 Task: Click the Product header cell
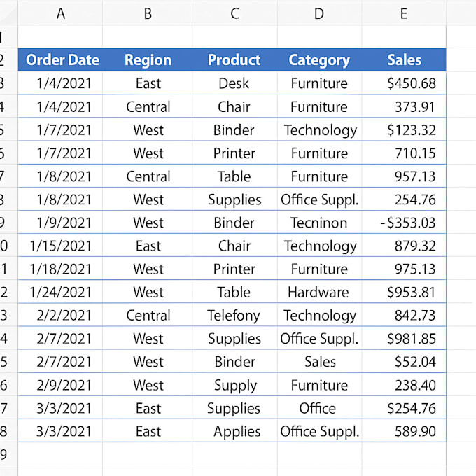pyautogui.click(x=234, y=60)
